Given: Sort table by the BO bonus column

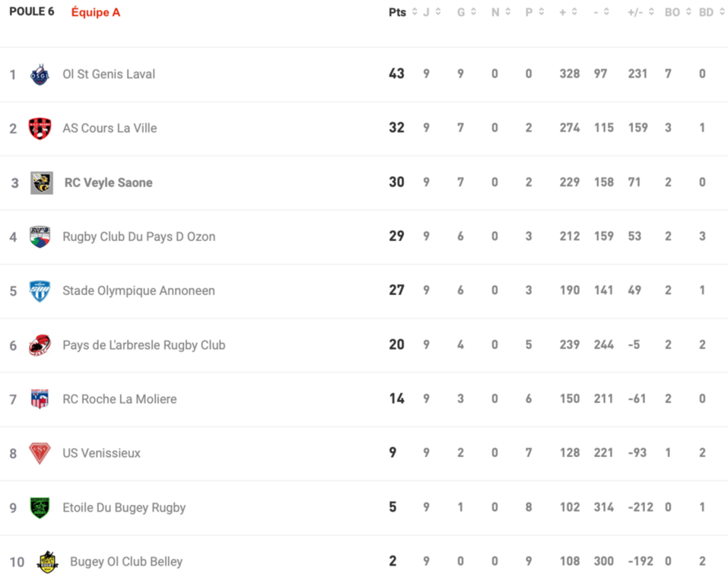Looking at the screenshot, I should point(678,12).
